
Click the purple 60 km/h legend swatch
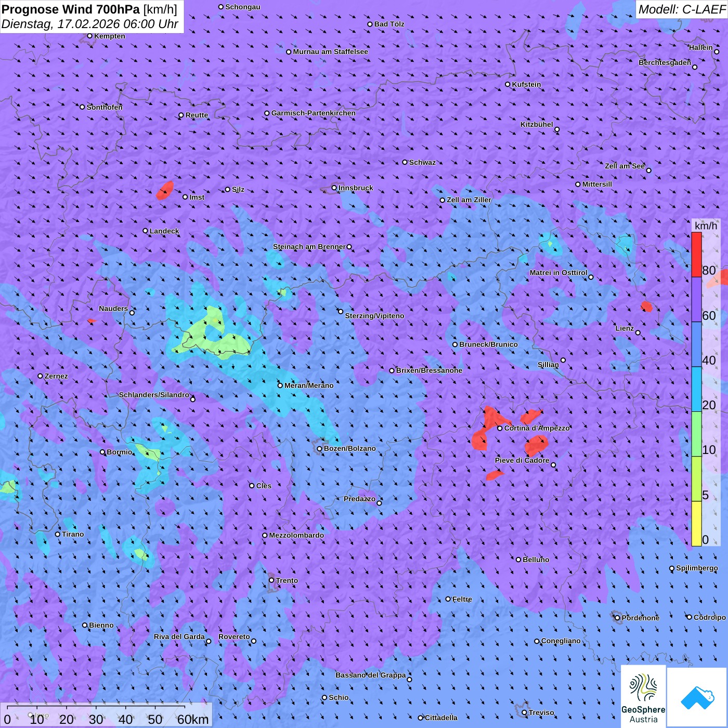[696, 300]
